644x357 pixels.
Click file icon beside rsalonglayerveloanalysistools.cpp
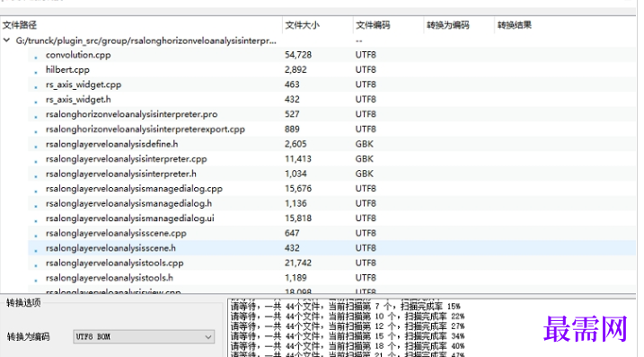pos(36,264)
